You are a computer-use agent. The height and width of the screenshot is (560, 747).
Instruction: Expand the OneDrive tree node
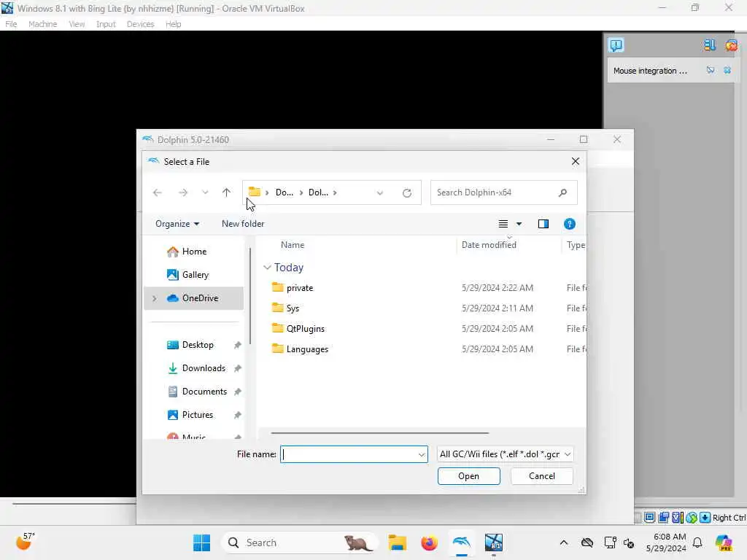pyautogui.click(x=155, y=298)
